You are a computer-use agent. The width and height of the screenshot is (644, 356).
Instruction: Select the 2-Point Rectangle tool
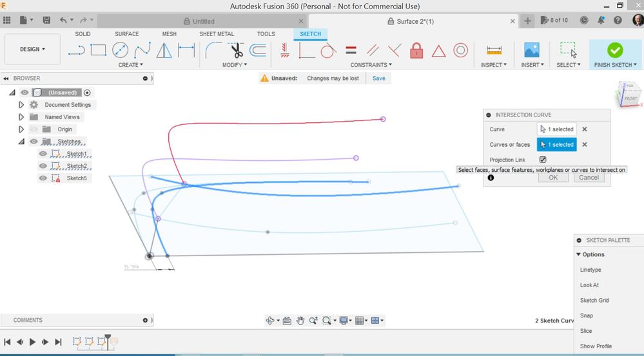[x=98, y=50]
